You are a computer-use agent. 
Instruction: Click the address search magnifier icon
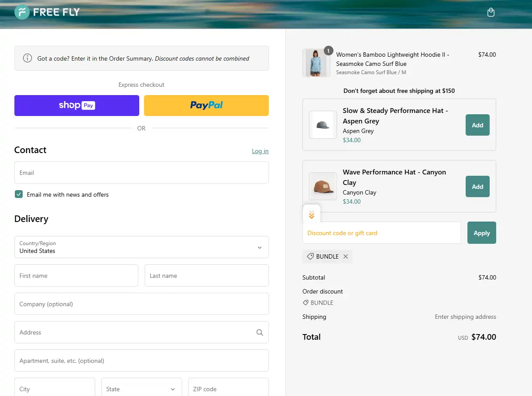pyautogui.click(x=260, y=332)
